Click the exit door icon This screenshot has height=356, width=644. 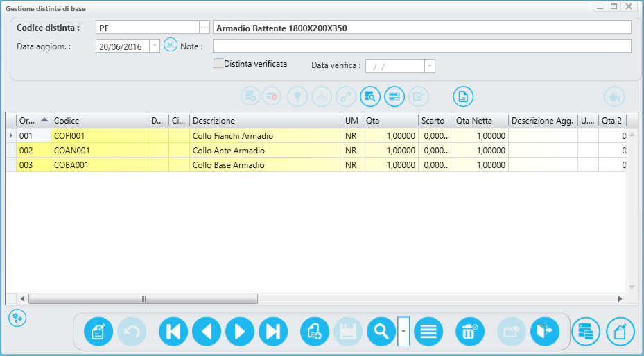[x=545, y=332]
